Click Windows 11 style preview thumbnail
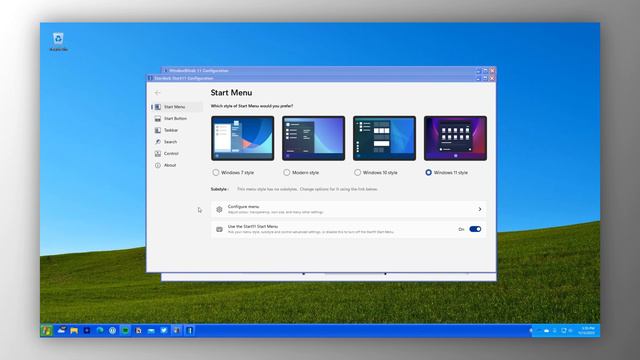 455,138
